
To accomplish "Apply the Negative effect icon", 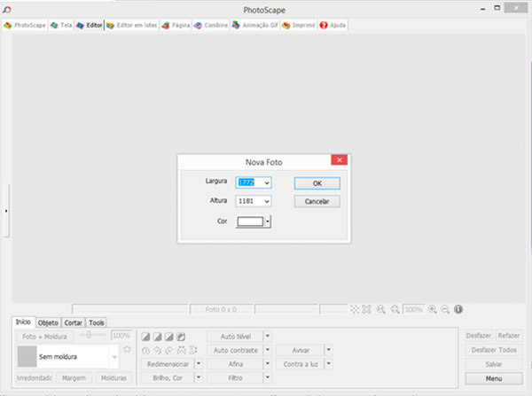I will point(181,337).
